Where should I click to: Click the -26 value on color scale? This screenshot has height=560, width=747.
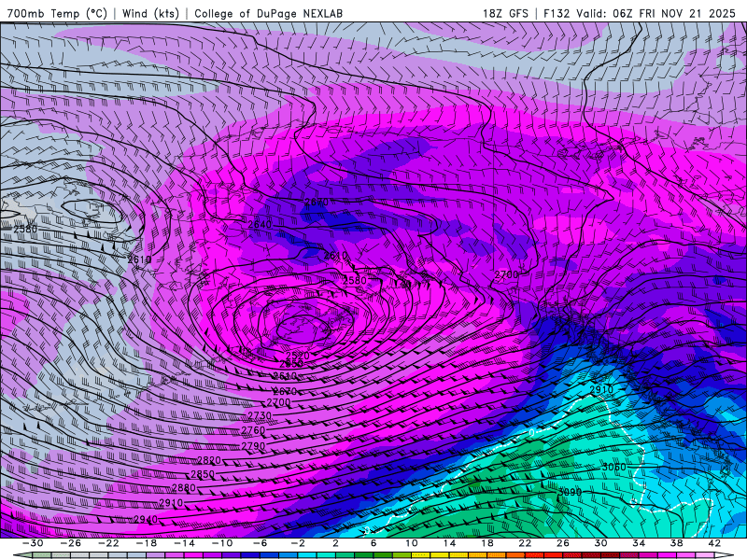pyautogui.click(x=71, y=543)
